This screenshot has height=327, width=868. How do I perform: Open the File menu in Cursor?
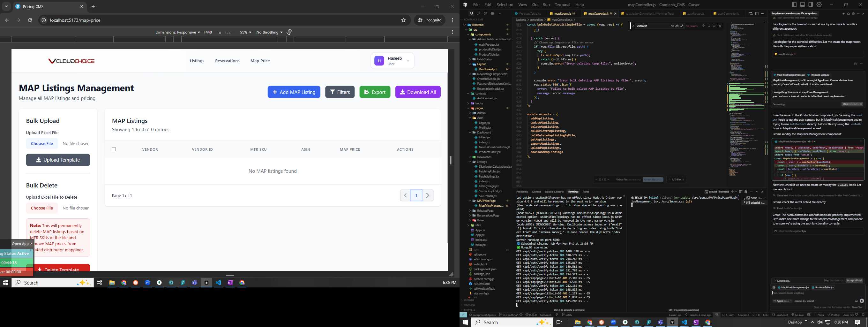point(476,5)
